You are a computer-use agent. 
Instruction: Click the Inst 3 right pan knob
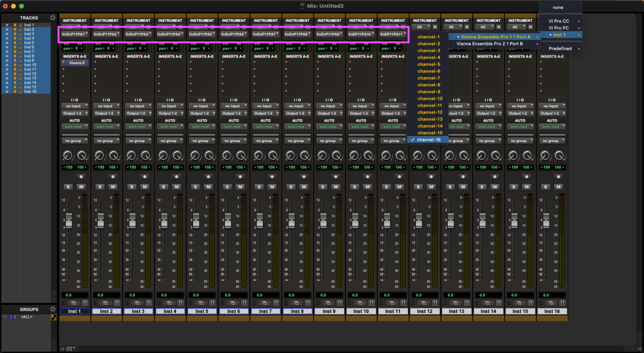(x=145, y=155)
